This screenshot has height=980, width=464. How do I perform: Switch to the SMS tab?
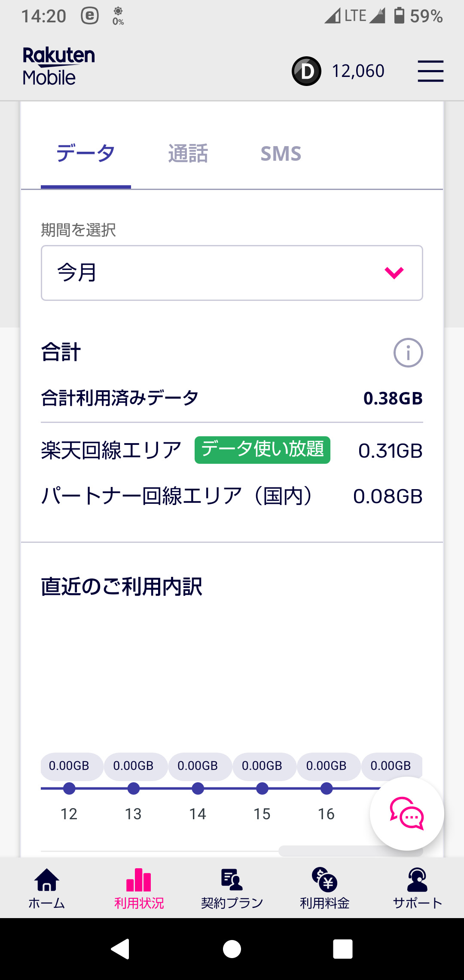click(281, 154)
